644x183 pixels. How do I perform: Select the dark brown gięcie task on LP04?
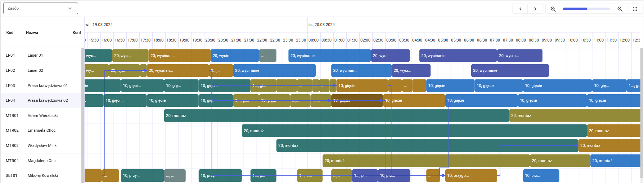click(357, 100)
